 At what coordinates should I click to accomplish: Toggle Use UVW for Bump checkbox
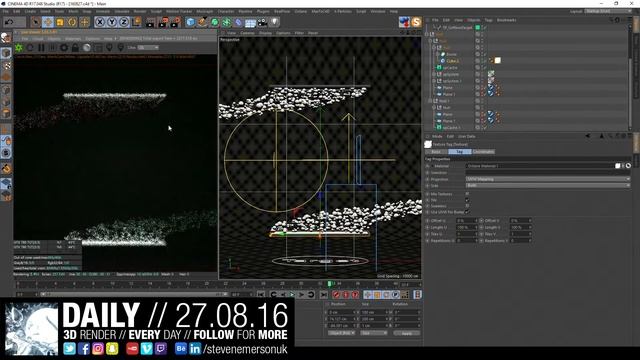[467, 212]
